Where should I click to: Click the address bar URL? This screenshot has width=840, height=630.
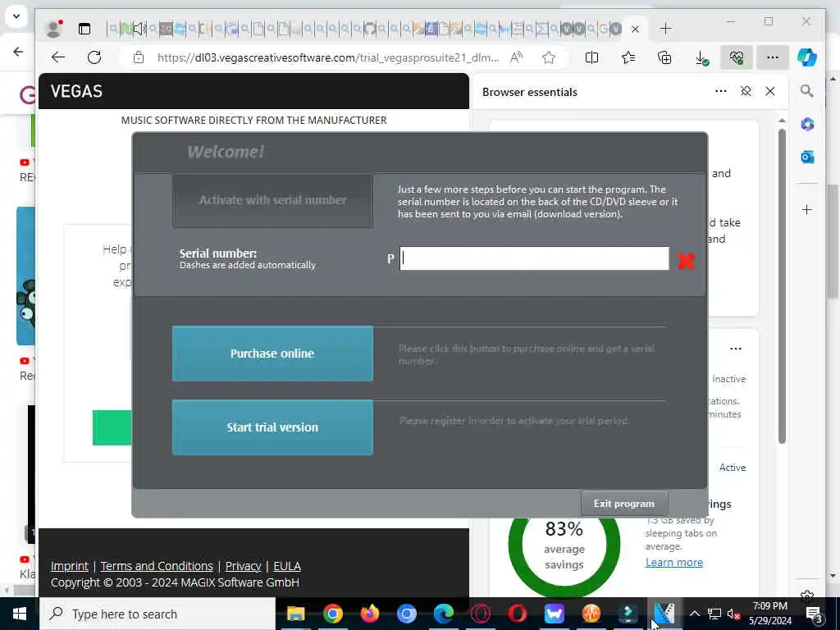[328, 57]
